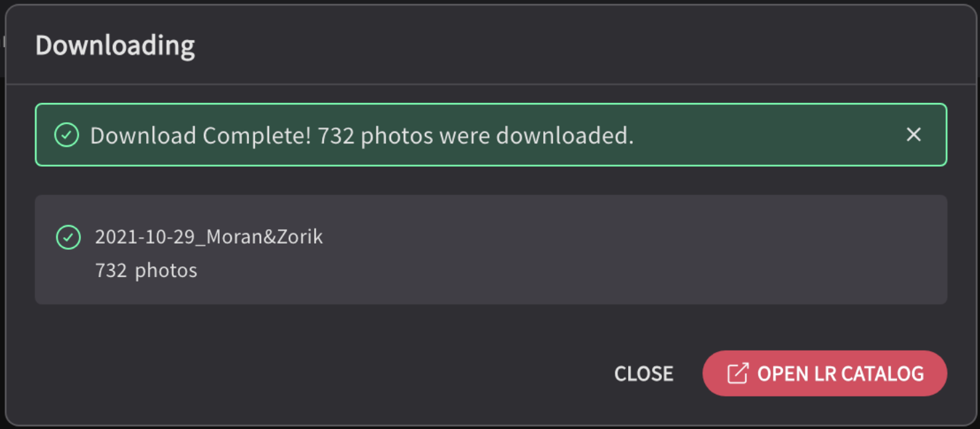The width and height of the screenshot is (980, 429).
Task: Click the empty area right of the Moran&Zorik row
Action: tap(631, 250)
